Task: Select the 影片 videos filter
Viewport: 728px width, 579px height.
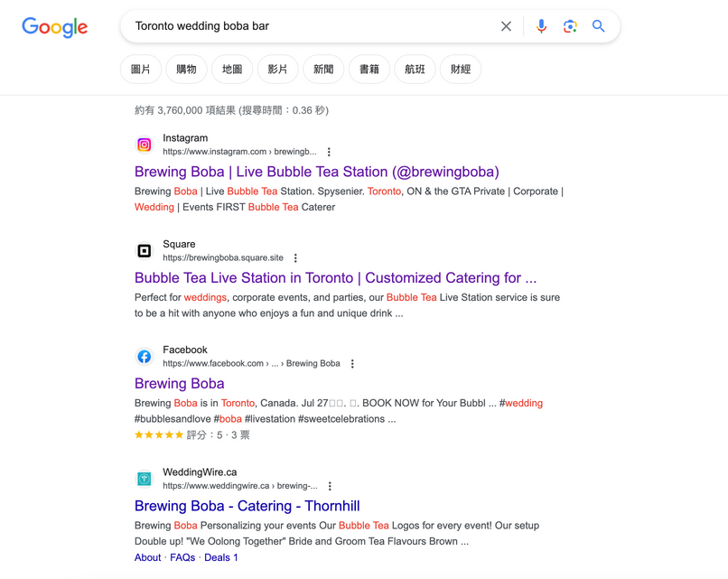Action: [278, 70]
